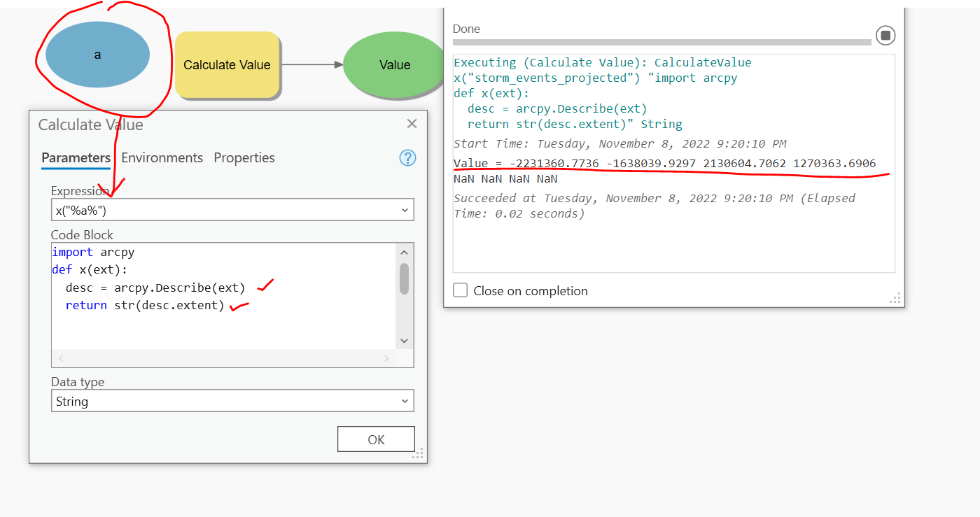Viewport: 980px width, 517px height.
Task: Enable Close on completion
Action: (x=460, y=290)
